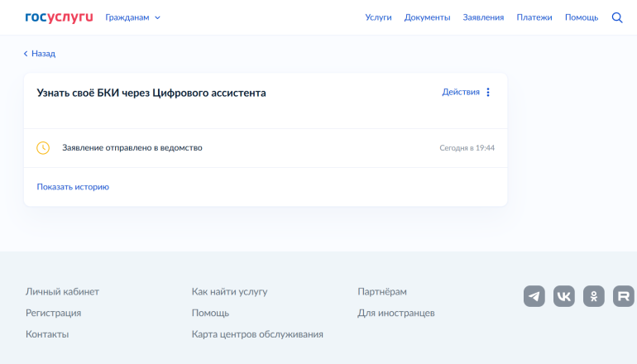Click the yellow clock status icon

(43, 148)
